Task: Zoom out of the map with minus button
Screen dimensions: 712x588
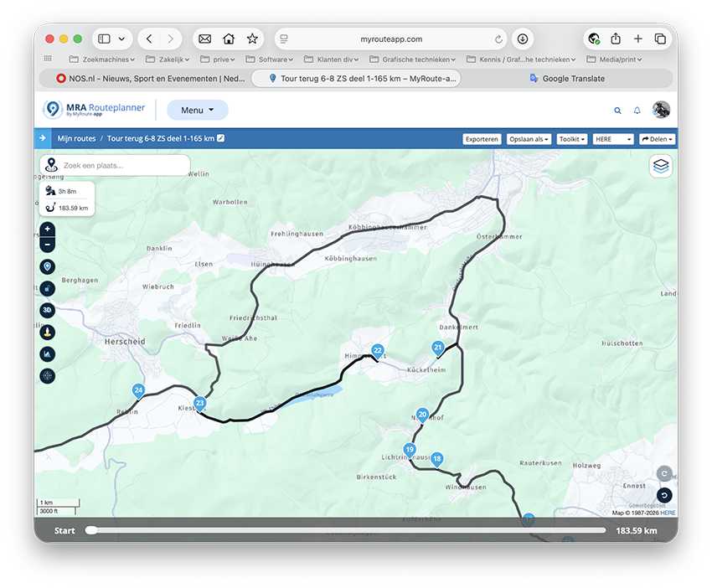Action: coord(47,245)
